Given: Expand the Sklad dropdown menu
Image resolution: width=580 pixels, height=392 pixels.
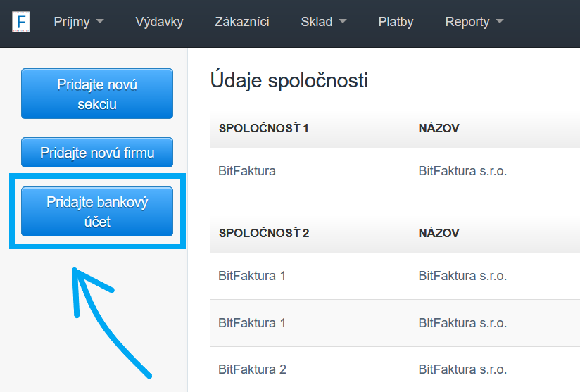Looking at the screenshot, I should [x=323, y=22].
